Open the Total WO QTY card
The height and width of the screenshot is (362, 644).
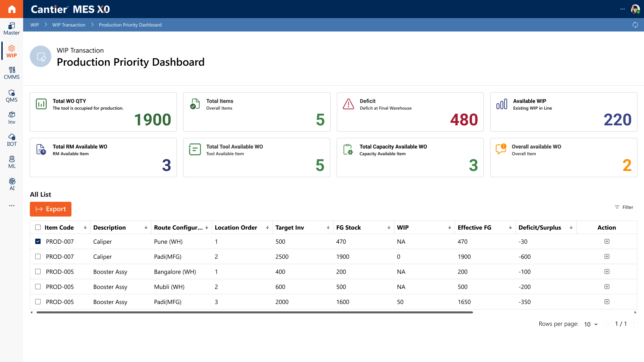103,112
